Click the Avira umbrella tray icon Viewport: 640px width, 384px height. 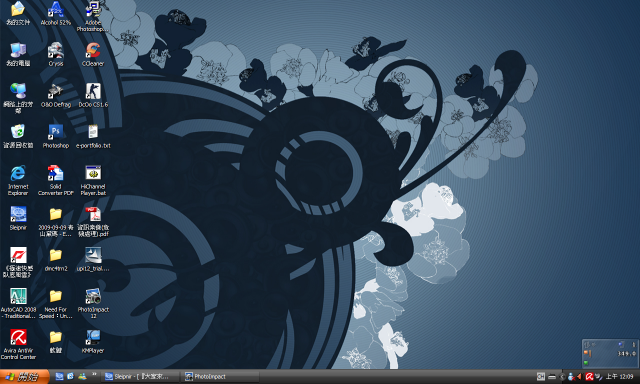(x=589, y=377)
